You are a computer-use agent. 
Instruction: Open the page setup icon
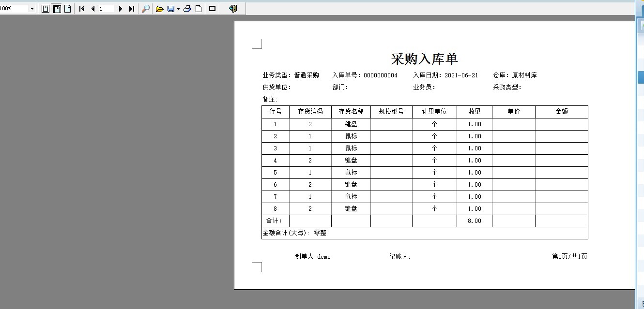coord(199,9)
